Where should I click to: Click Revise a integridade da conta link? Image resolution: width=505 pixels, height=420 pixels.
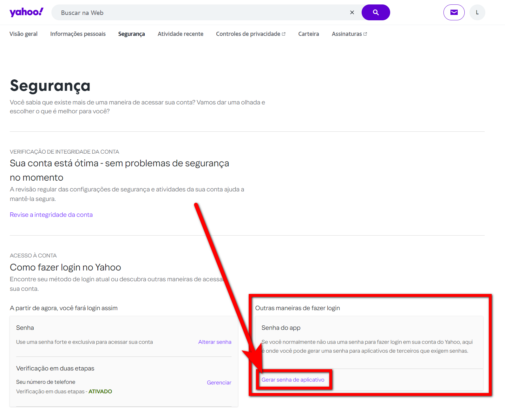(51, 215)
